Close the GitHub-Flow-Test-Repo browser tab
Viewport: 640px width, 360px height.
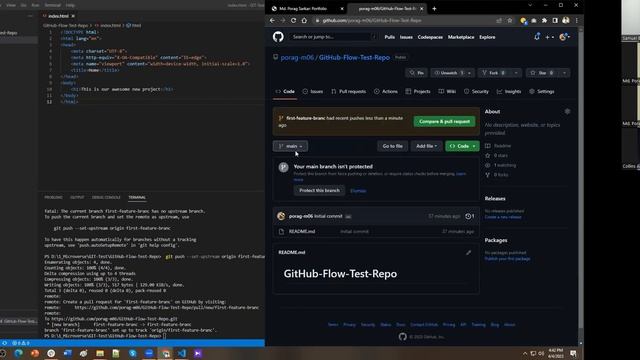coord(422,9)
